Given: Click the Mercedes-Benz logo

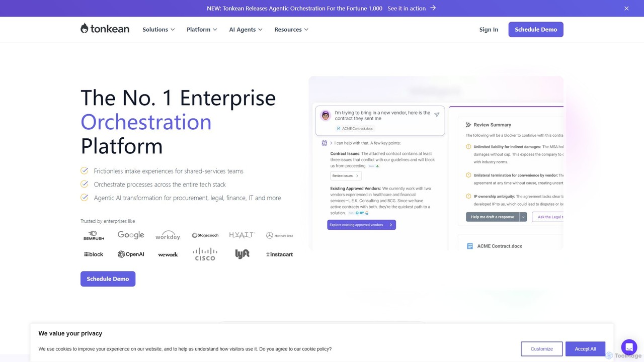Looking at the screenshot, I should coord(279,235).
